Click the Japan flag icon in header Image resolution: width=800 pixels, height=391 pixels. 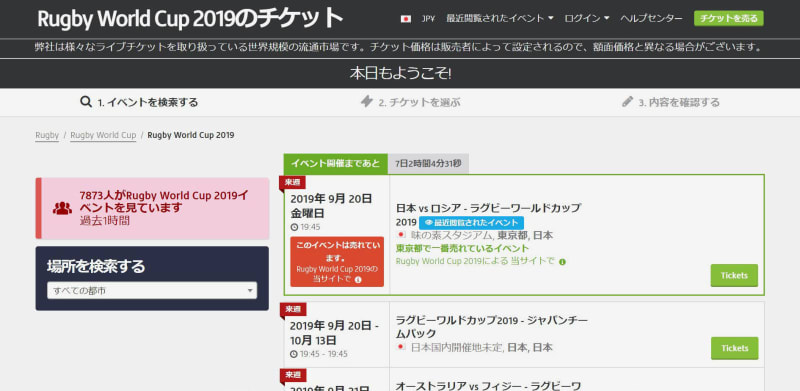coord(406,19)
